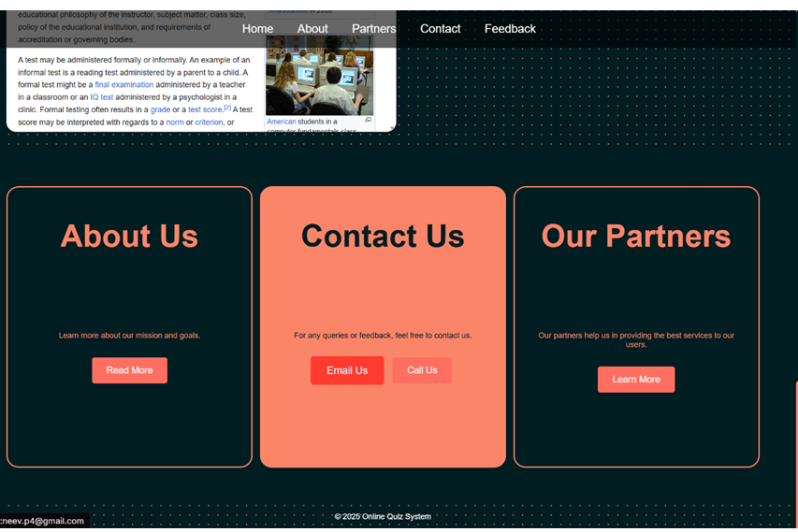The image size is (798, 532).
Task: Follow the 'final examination' link
Action: click(124, 84)
